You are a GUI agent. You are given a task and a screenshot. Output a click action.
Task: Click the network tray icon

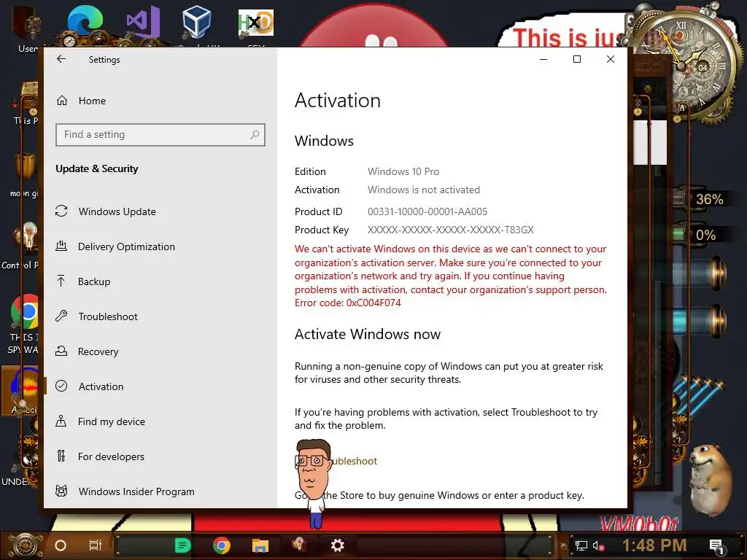pyautogui.click(x=581, y=545)
